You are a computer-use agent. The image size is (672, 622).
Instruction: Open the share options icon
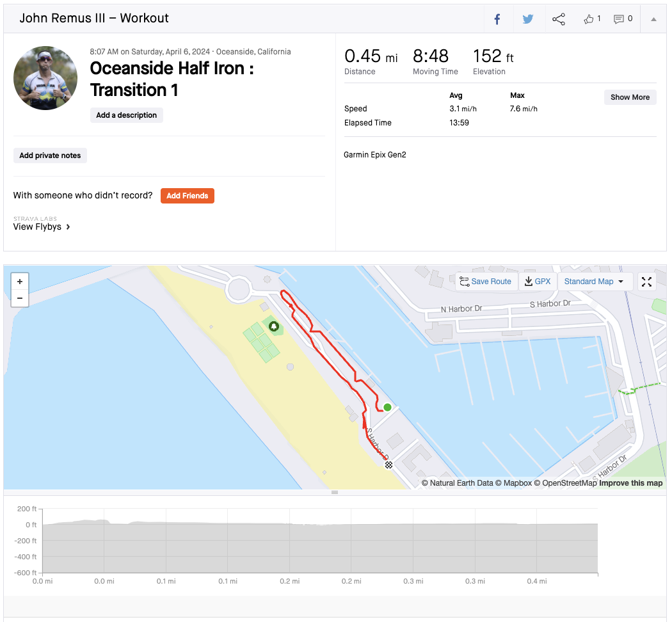(559, 19)
